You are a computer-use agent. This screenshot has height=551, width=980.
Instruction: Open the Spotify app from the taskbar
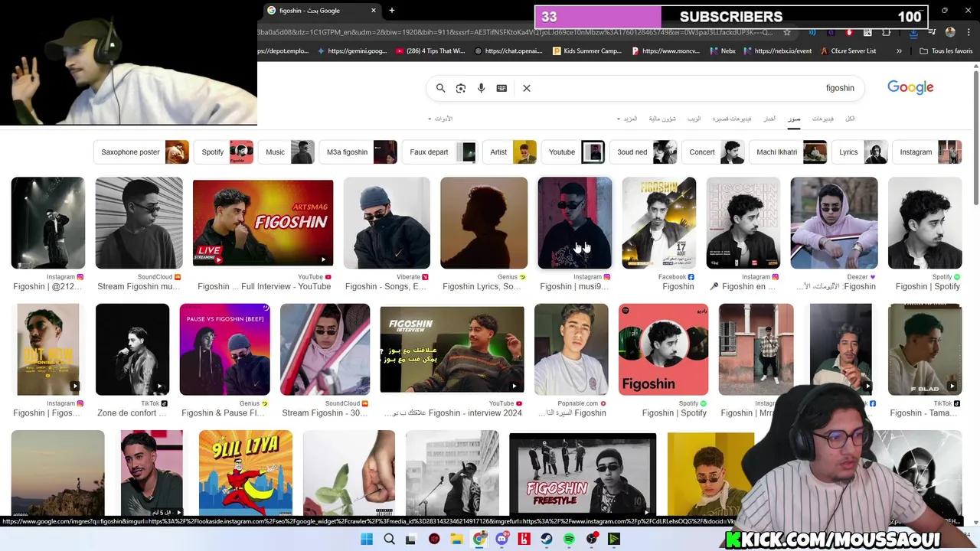tap(570, 540)
